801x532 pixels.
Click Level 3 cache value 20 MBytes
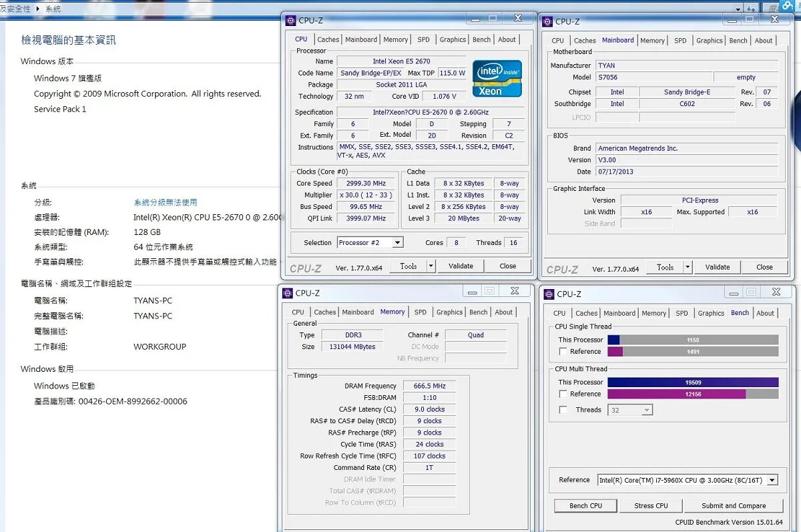[x=463, y=218]
